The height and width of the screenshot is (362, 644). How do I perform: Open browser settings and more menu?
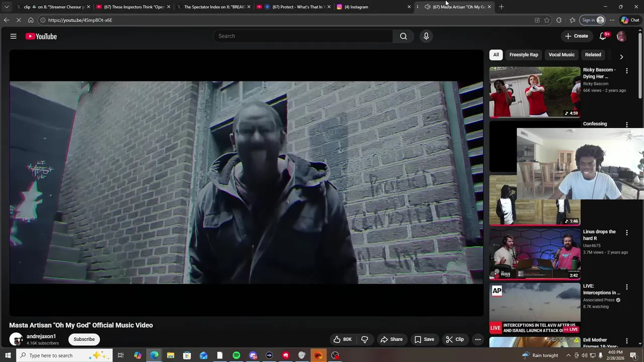pos(612,20)
